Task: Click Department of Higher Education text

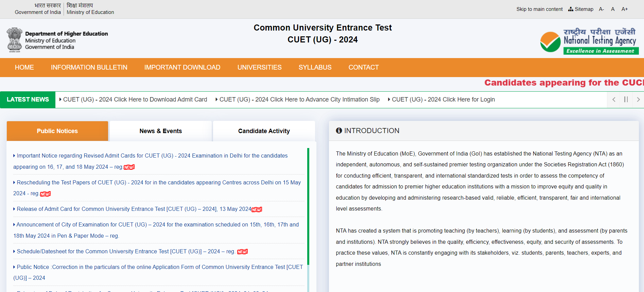Action: (x=67, y=34)
